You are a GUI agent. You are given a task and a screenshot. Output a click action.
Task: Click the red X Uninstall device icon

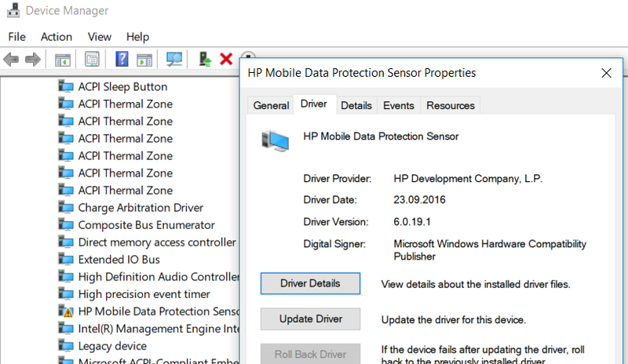coord(226,60)
